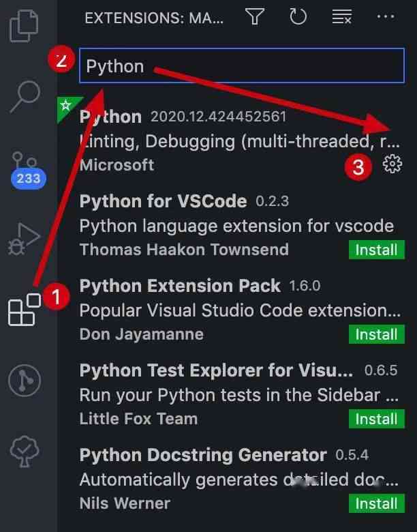
Task: Refresh the extensions list
Action: [298, 16]
